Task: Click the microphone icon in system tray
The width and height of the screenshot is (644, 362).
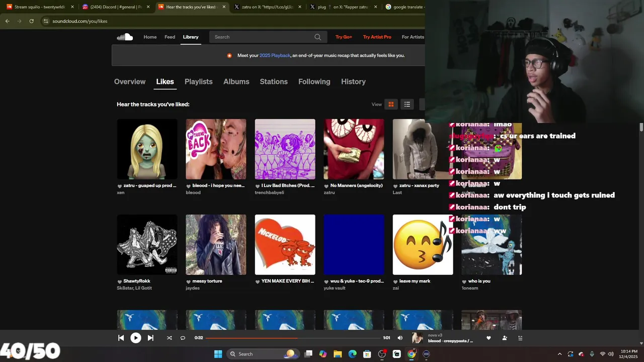Action: (x=592, y=354)
